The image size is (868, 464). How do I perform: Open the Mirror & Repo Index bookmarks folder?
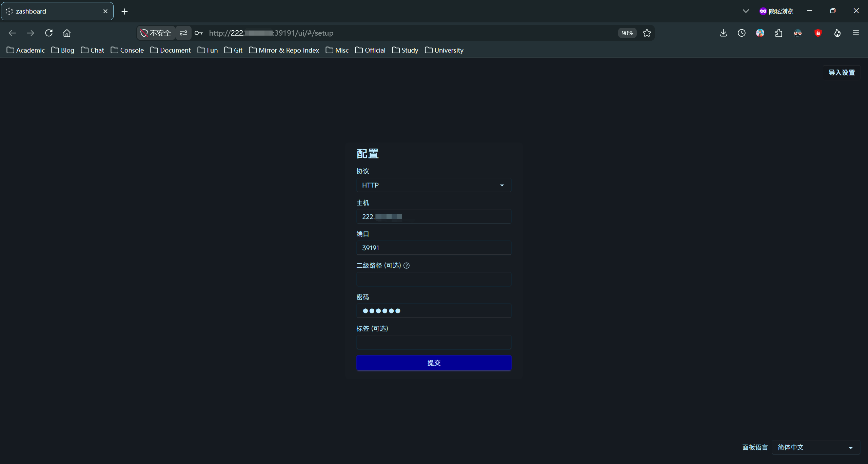(284, 50)
